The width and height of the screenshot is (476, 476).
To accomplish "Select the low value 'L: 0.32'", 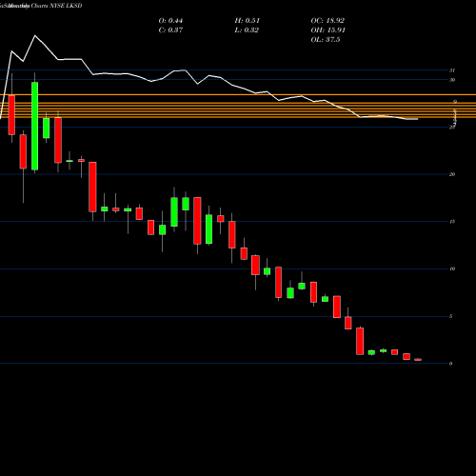I will [x=247, y=30].
